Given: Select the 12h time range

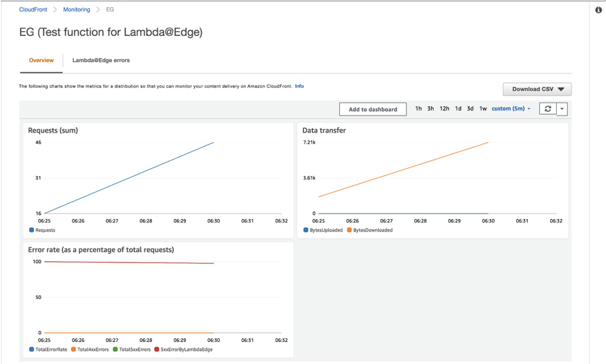Looking at the screenshot, I should [444, 108].
